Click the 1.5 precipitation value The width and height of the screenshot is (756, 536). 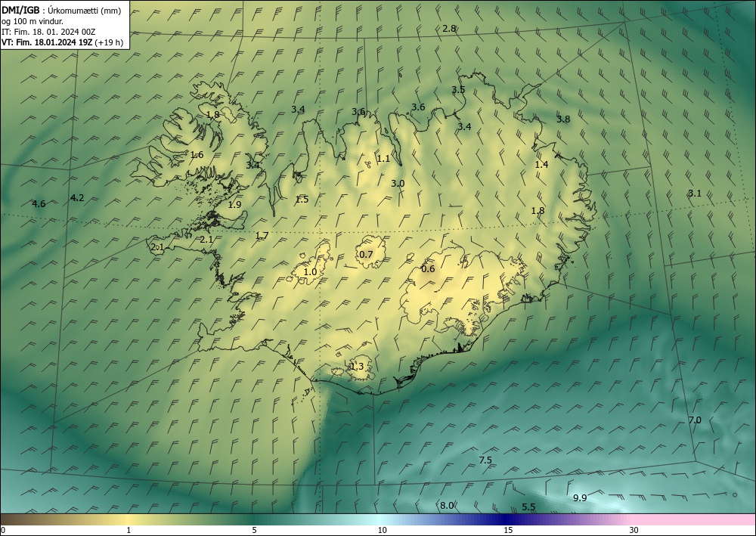click(x=302, y=199)
